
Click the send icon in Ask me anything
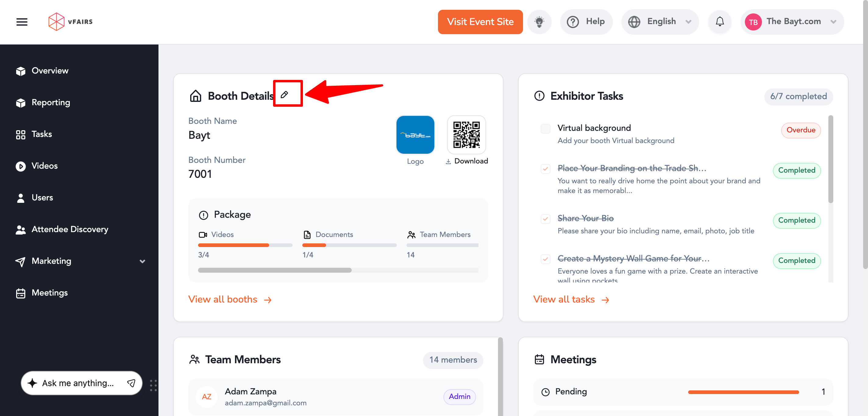point(131,383)
